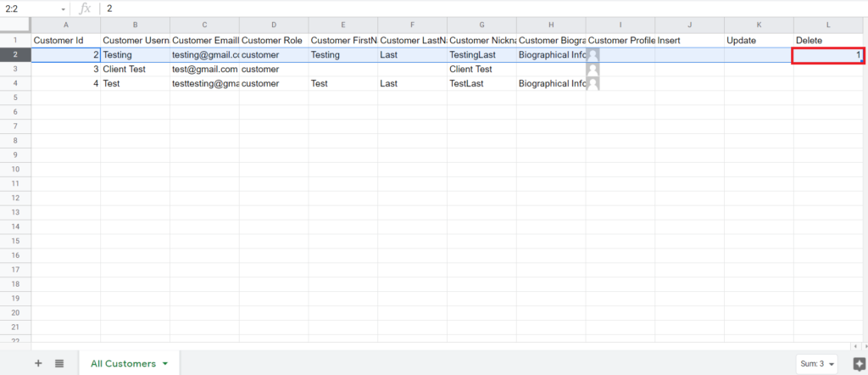Open the name box dropdown arrow

[63, 9]
